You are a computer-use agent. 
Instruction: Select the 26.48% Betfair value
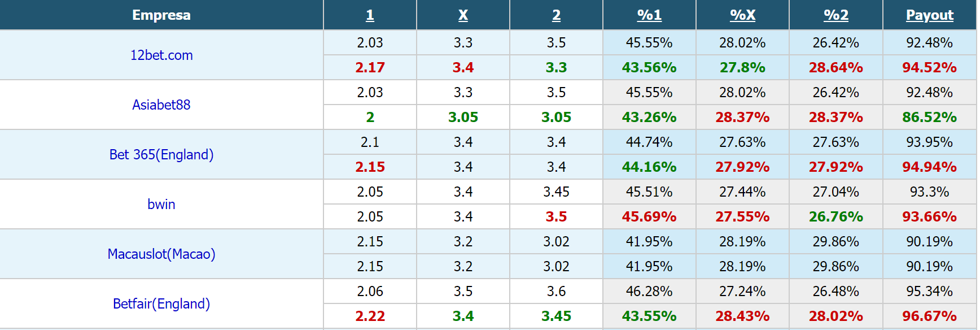pyautogui.click(x=836, y=291)
